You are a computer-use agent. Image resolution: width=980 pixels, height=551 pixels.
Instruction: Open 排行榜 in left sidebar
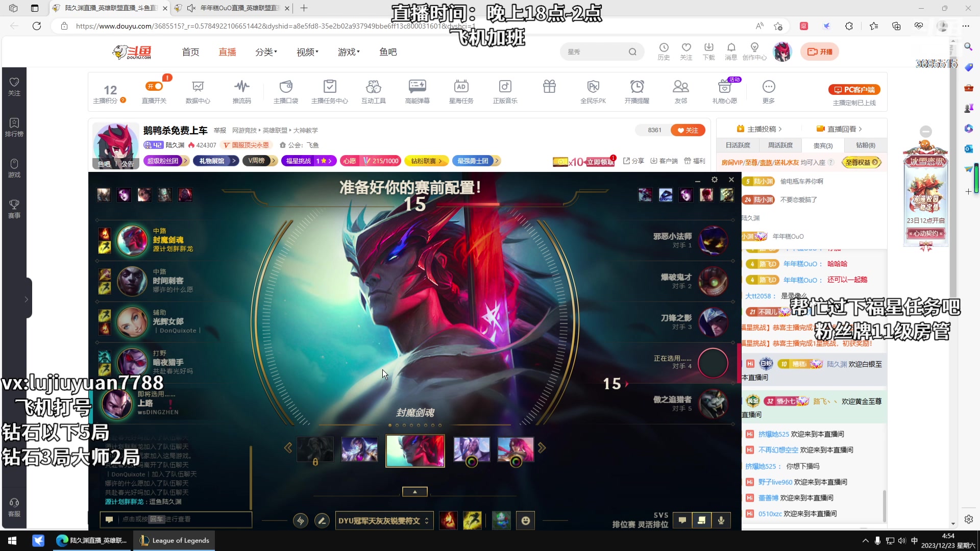coord(14,127)
